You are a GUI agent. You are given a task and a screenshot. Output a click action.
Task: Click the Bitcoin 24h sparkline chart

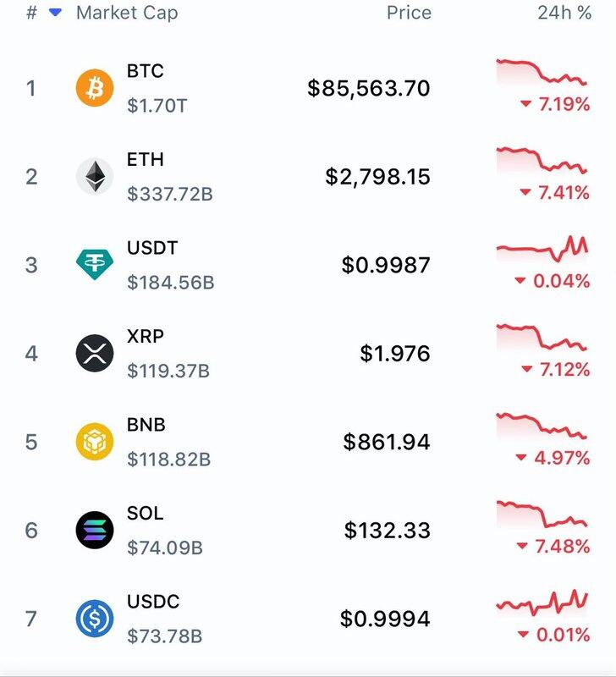[542, 72]
